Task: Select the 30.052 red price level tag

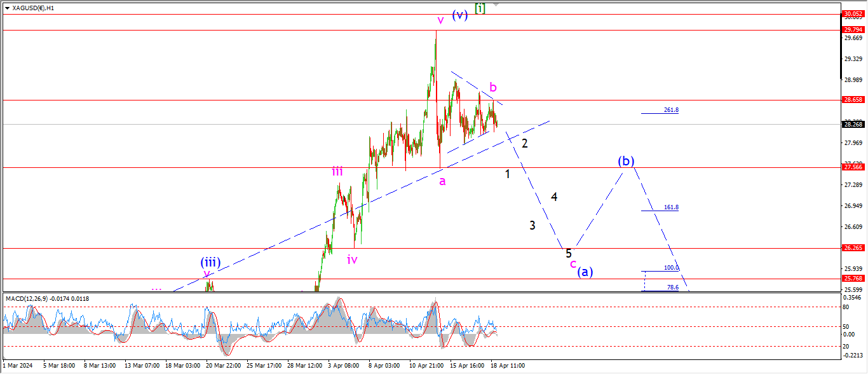Action: [852, 13]
